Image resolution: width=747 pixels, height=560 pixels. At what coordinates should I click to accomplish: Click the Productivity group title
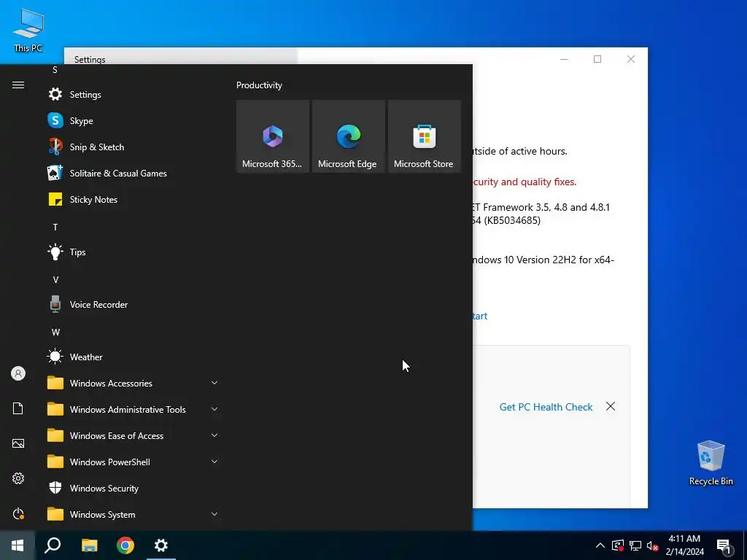[259, 85]
